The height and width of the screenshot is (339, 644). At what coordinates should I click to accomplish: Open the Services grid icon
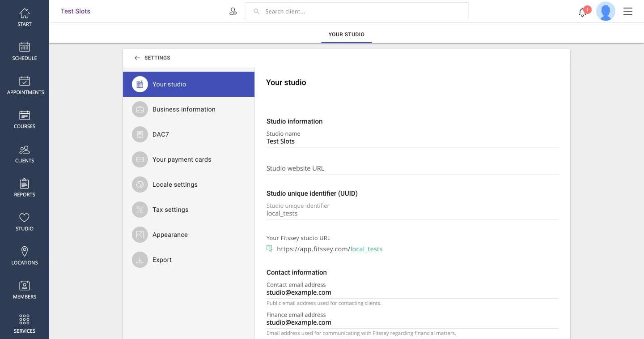25,320
